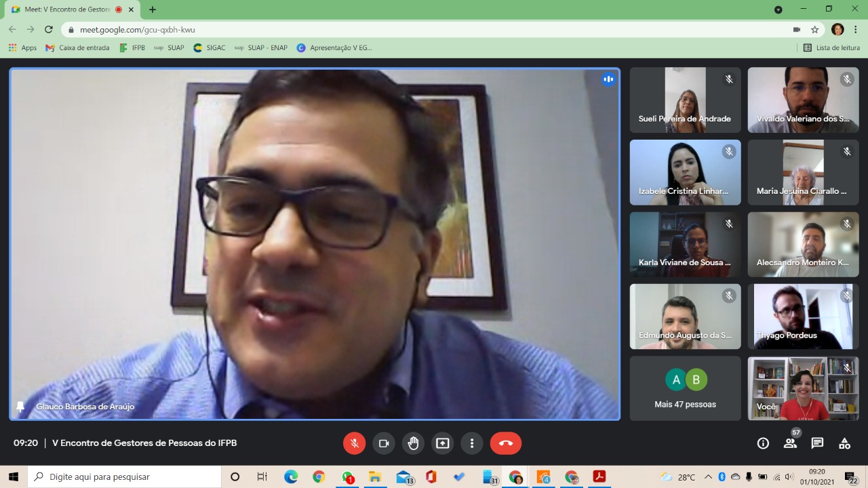Click the browser address bar
This screenshot has height=488, width=868.
(407, 30)
